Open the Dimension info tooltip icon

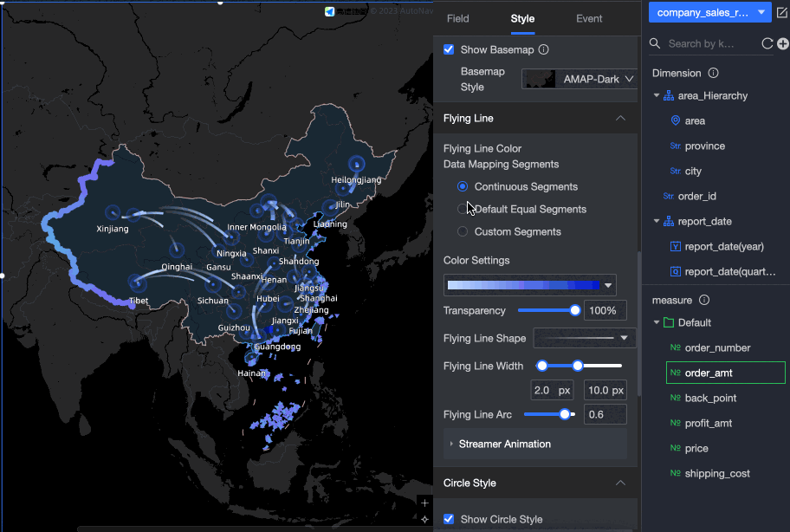click(714, 73)
